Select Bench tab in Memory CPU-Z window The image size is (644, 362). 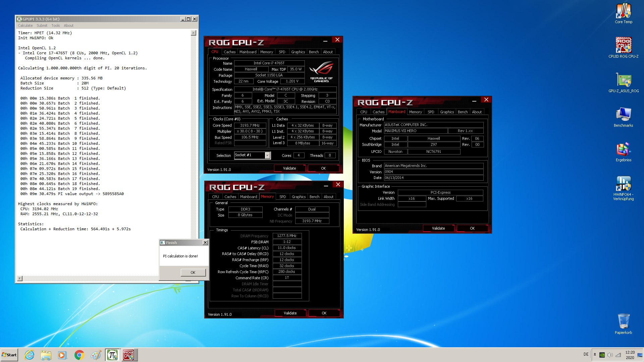[x=315, y=197]
